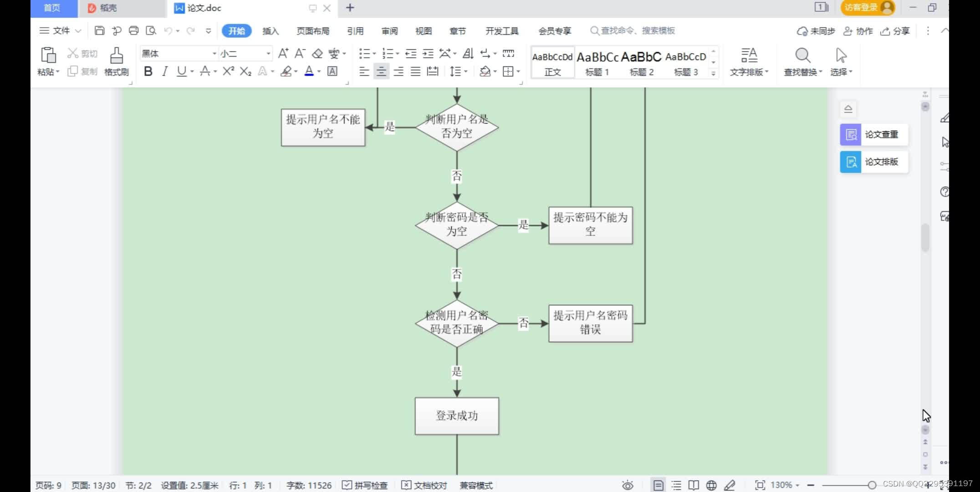Increase paragraph indent
This screenshot has width=980, height=492.
tap(428, 53)
